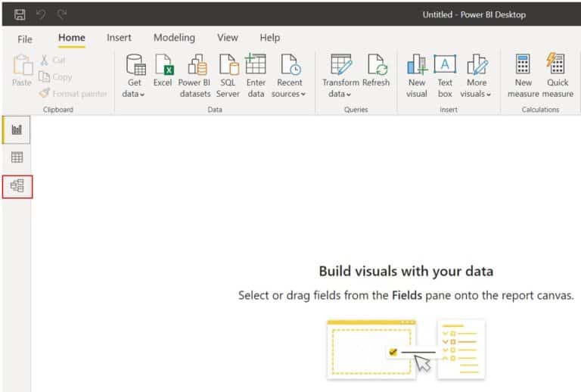Click the Enter data table icon

tap(256, 64)
